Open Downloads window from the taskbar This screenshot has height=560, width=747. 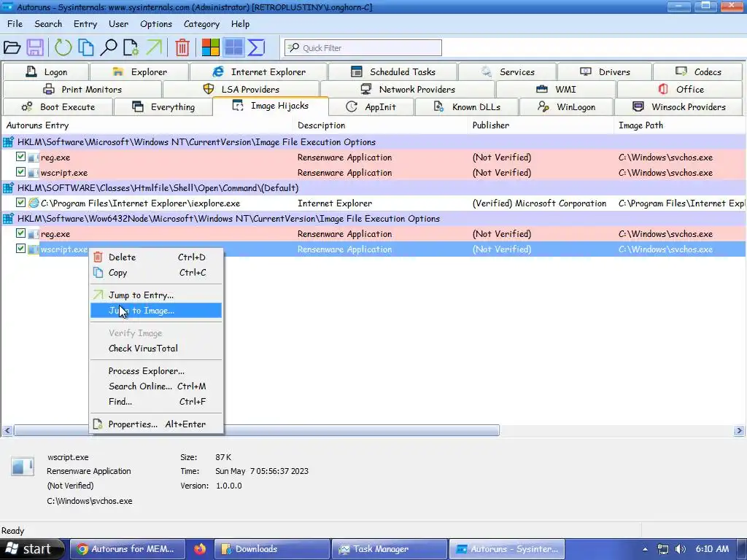272,549
